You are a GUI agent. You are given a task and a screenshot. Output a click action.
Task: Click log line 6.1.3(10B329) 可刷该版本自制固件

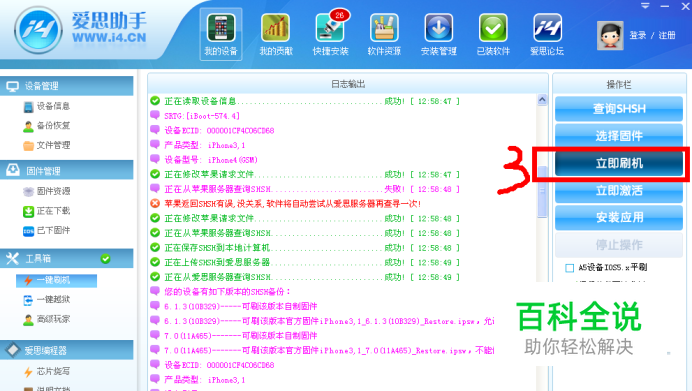[x=241, y=306]
